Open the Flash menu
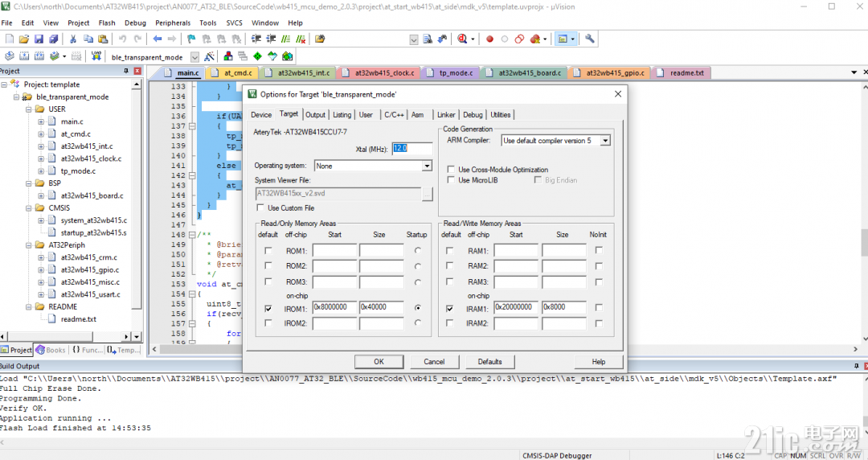 pos(107,23)
